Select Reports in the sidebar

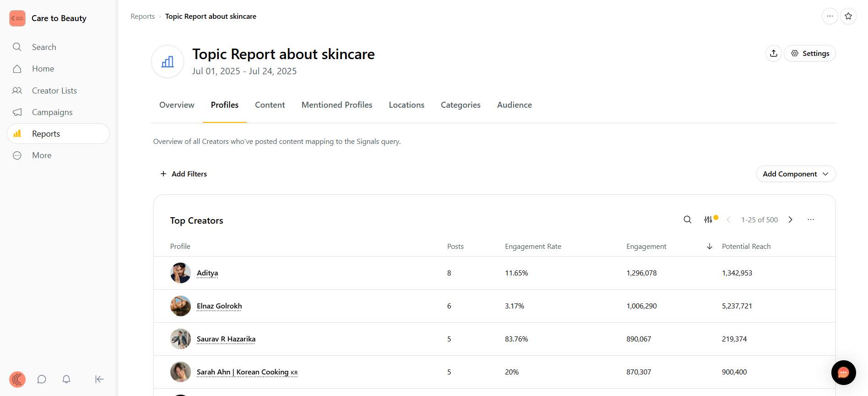58,134
